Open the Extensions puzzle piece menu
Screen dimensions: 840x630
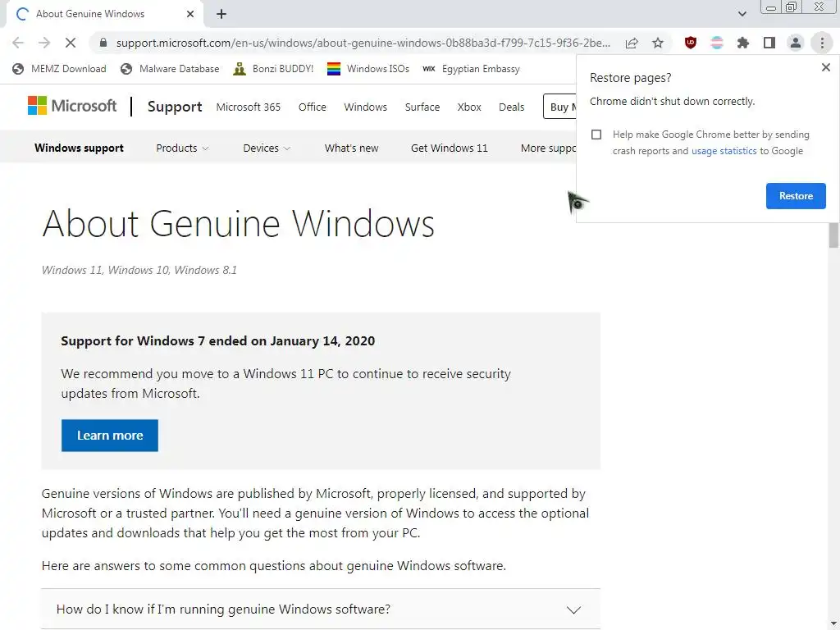(743, 43)
